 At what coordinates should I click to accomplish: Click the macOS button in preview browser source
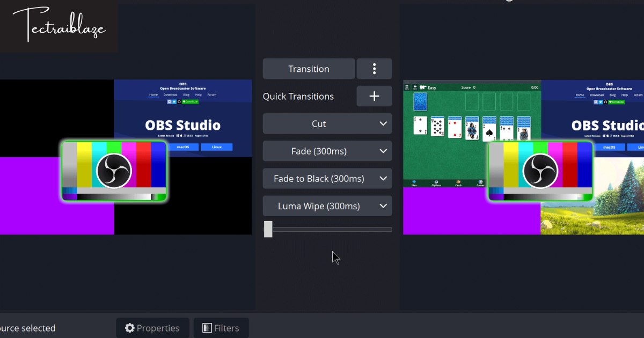pyautogui.click(x=182, y=147)
